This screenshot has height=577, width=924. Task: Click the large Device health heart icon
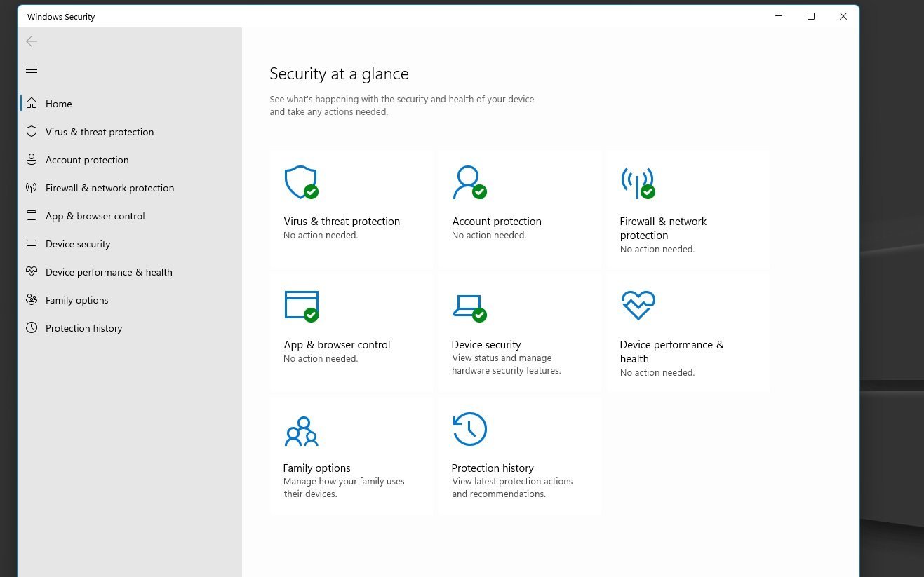point(638,306)
